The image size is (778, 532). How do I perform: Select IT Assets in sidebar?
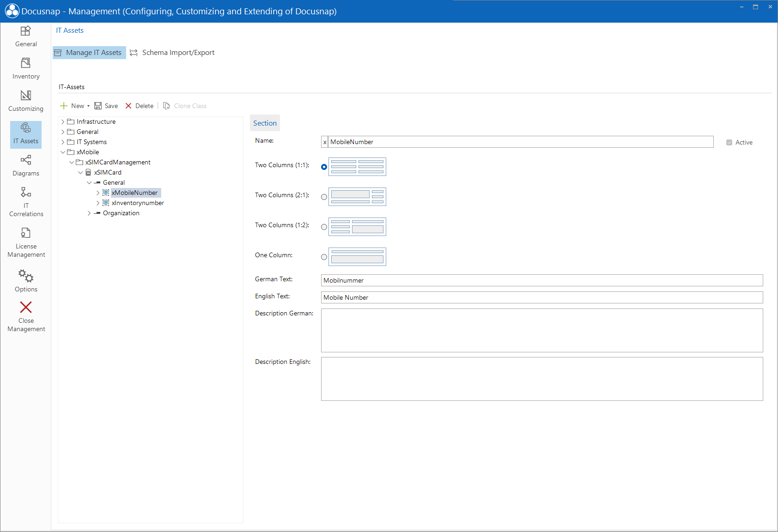coord(26,134)
